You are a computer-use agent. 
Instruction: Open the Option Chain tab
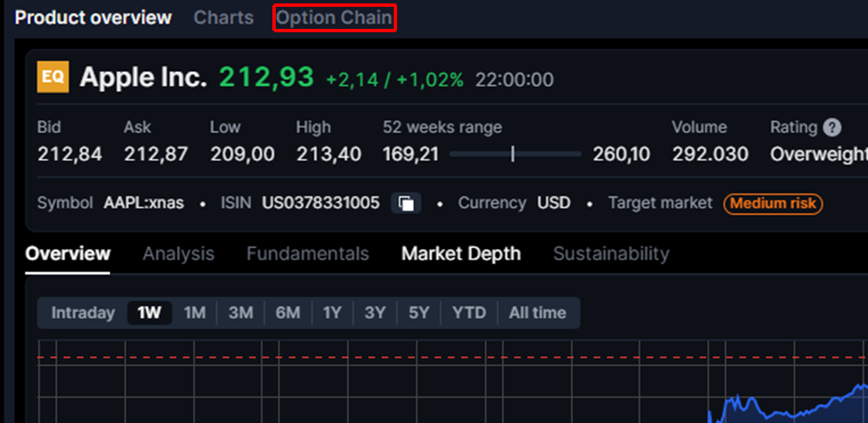334,18
